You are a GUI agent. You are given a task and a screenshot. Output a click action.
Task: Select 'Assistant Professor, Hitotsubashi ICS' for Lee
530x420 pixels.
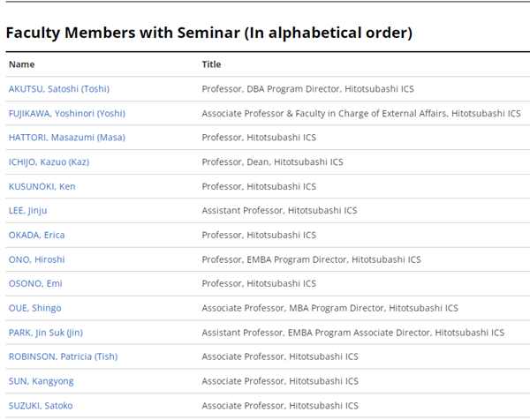(279, 211)
